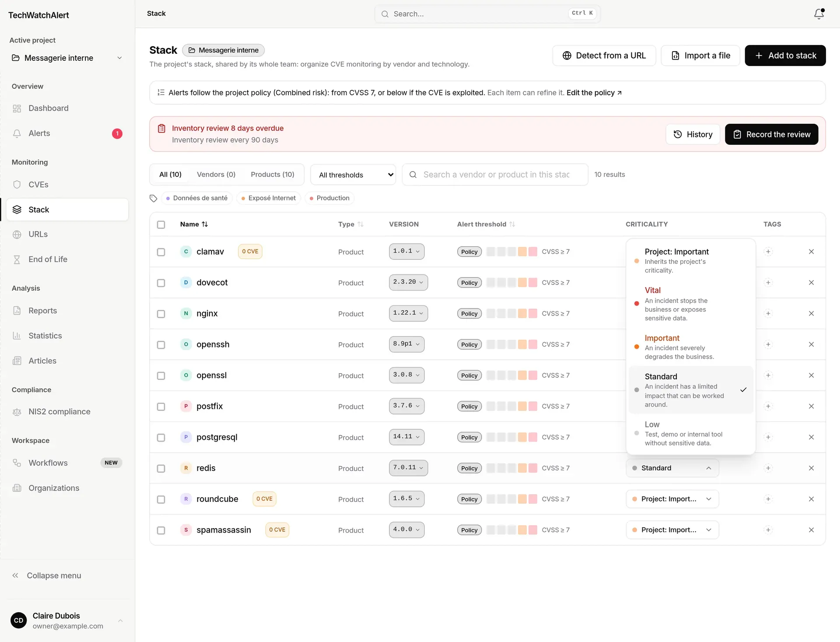Viewport: 840px width, 642px height.
Task: Open Alerts in the sidebar
Action: tap(67, 133)
